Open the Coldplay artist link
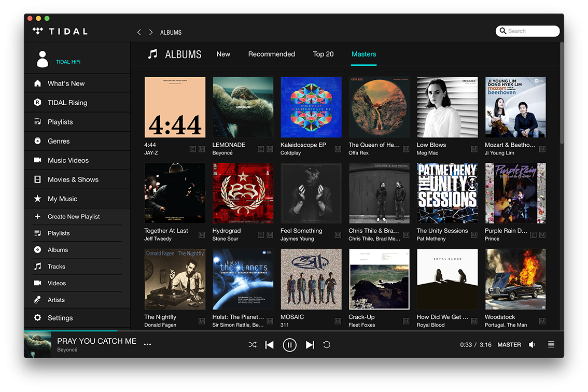This screenshot has height=392, width=588. [x=290, y=152]
